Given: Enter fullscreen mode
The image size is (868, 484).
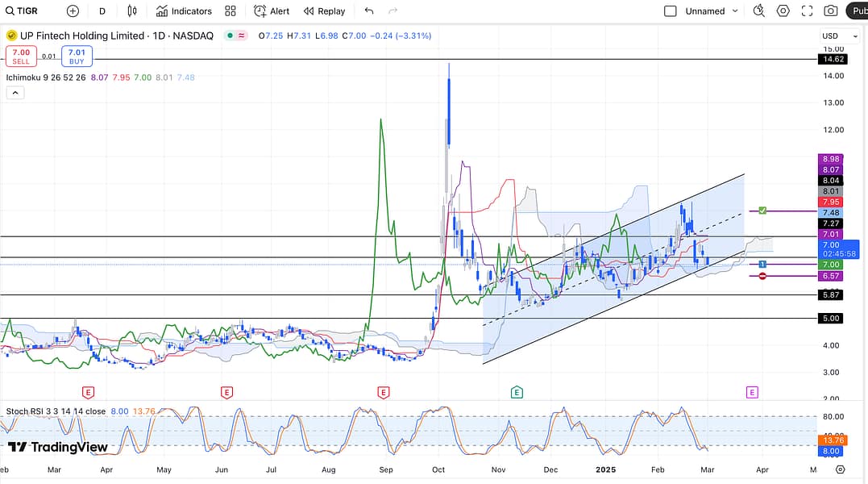Looking at the screenshot, I should [x=807, y=11].
